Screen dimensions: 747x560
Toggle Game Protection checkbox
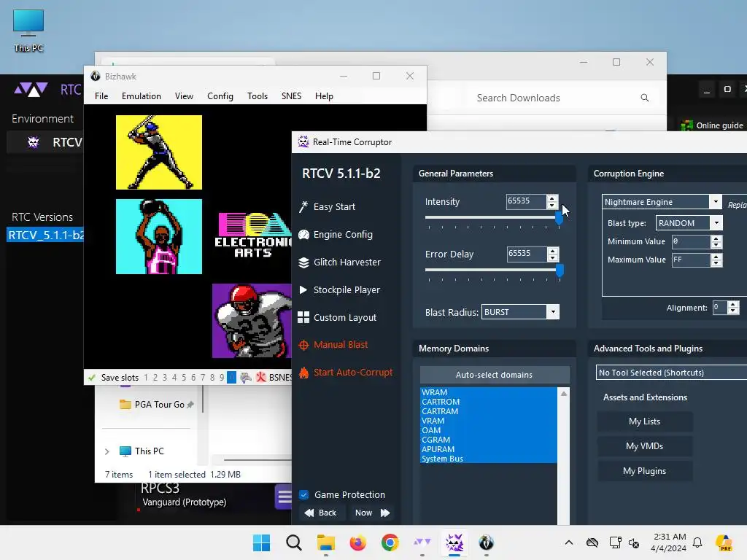pos(303,495)
